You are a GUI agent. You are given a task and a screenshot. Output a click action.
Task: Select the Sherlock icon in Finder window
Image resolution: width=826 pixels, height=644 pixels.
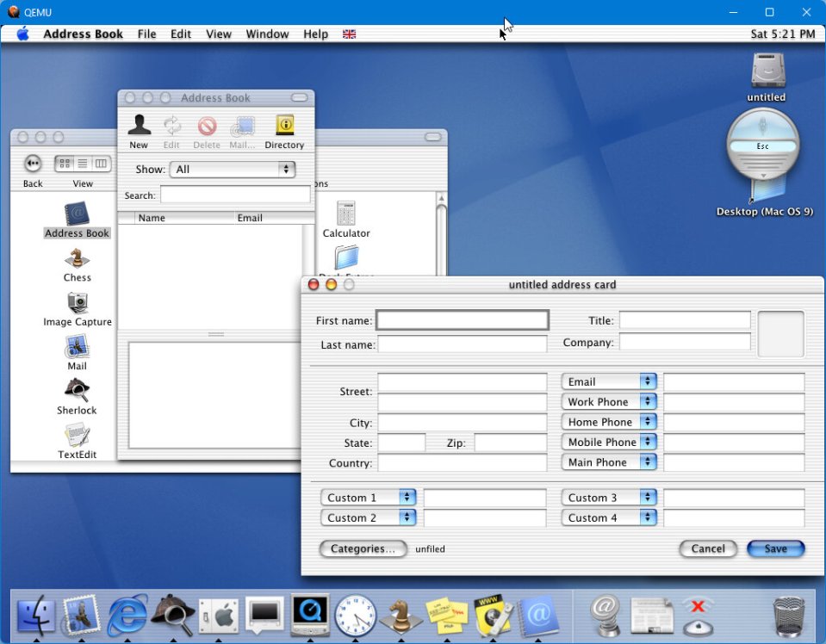(77, 392)
